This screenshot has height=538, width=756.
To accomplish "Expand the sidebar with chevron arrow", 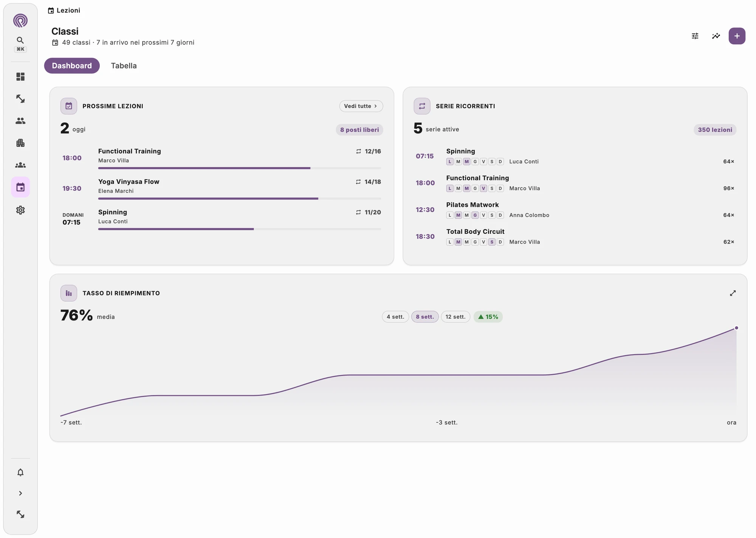I will coord(20,493).
